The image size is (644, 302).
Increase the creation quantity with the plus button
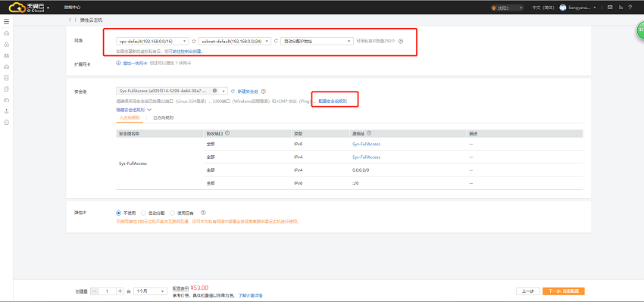(x=120, y=291)
